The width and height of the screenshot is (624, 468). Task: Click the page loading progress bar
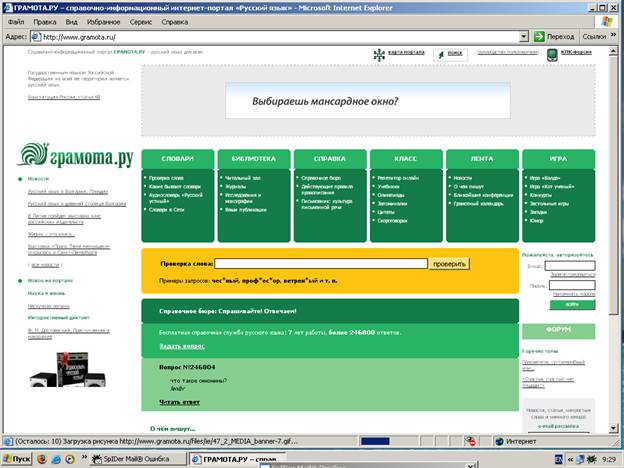coord(374,441)
